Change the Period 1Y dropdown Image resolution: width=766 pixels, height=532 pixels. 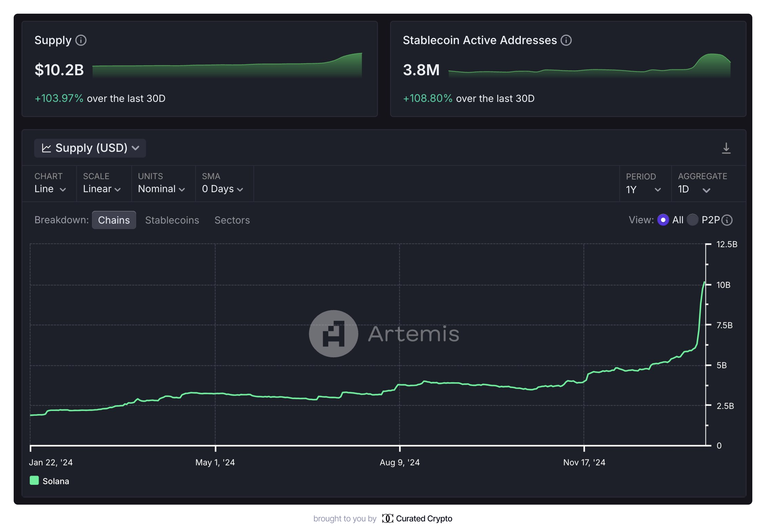[x=643, y=189]
